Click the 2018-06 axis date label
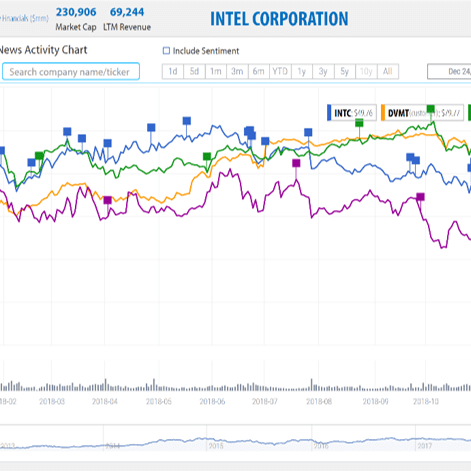Screen dimensions: 471x471 [x=212, y=401]
